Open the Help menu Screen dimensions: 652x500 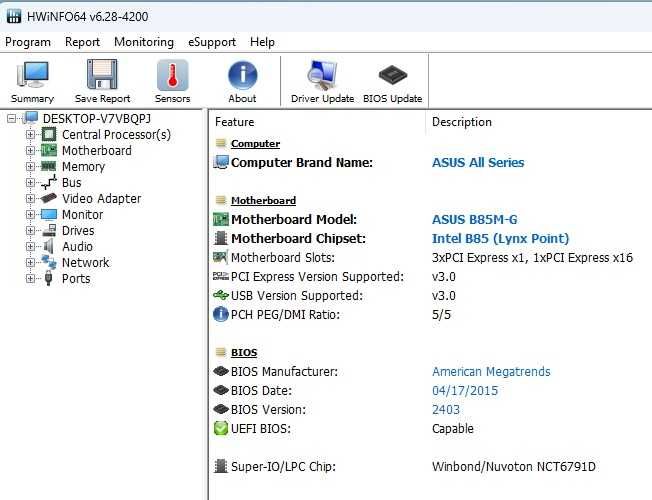pos(262,42)
